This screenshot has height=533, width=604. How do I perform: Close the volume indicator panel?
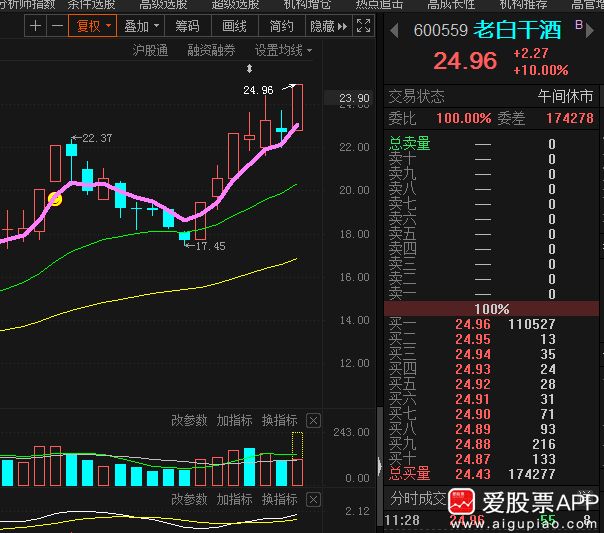click(313, 421)
